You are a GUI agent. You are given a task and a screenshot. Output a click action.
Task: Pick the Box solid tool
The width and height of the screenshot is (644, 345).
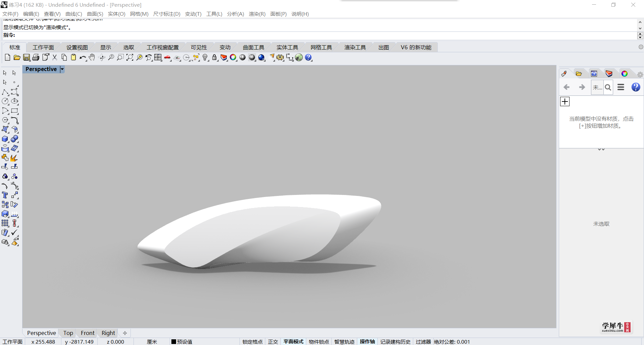[5, 139]
